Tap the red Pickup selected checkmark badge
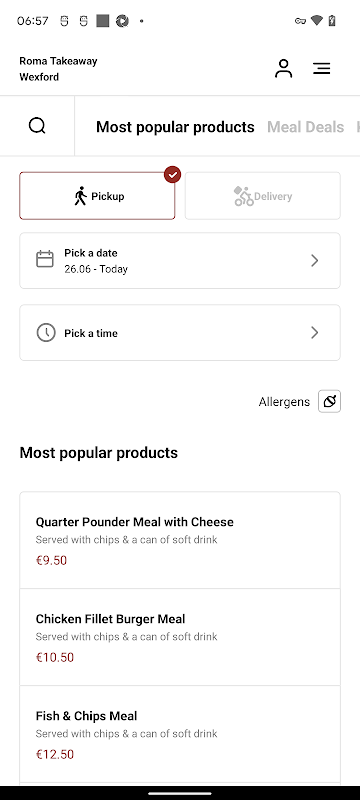Viewport: 360px width, 800px height. pyautogui.click(x=173, y=174)
